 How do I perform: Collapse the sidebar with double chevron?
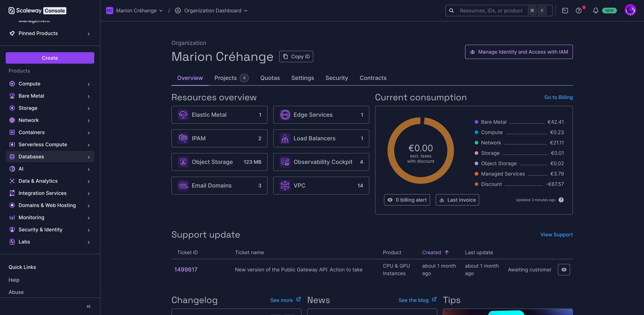[x=89, y=306]
